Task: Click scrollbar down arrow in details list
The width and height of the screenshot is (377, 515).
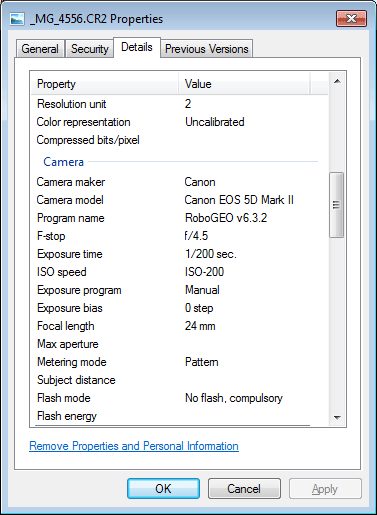Action: (x=337, y=417)
